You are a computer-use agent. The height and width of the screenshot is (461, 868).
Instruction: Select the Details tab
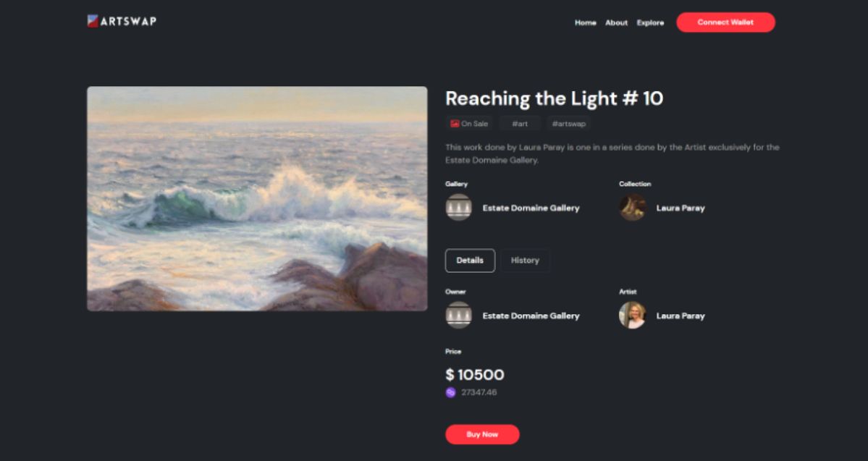(470, 261)
